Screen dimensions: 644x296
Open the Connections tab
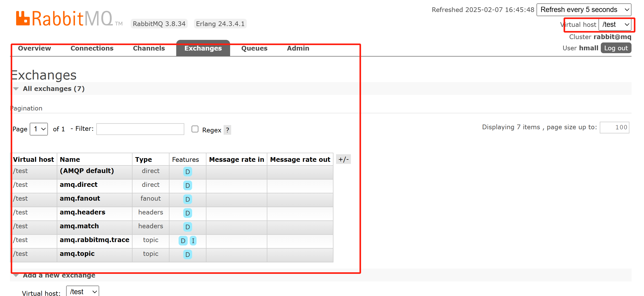coord(92,48)
